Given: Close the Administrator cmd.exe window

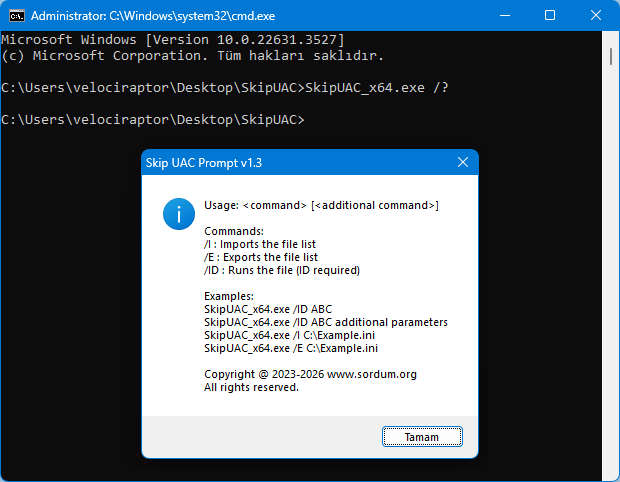Looking at the screenshot, I should [x=596, y=16].
